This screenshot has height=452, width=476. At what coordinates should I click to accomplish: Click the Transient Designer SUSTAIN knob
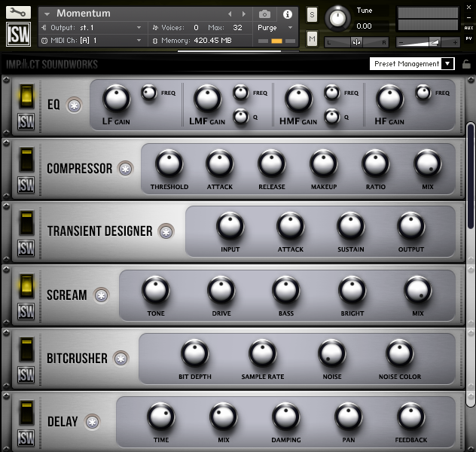(351, 226)
